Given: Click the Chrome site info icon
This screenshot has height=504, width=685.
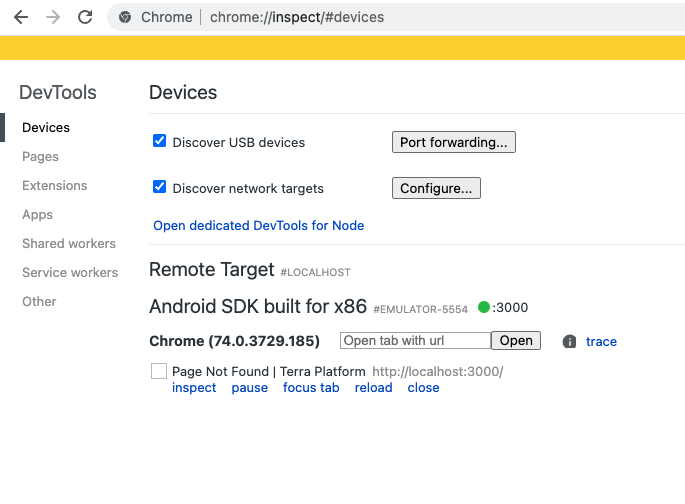Looking at the screenshot, I should [x=125, y=17].
